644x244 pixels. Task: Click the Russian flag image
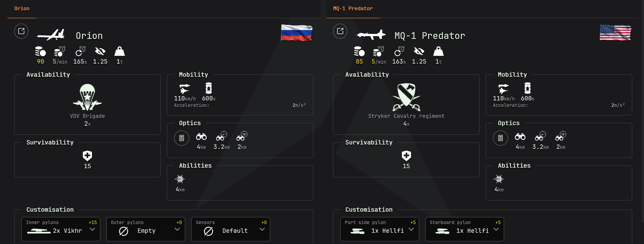297,33
